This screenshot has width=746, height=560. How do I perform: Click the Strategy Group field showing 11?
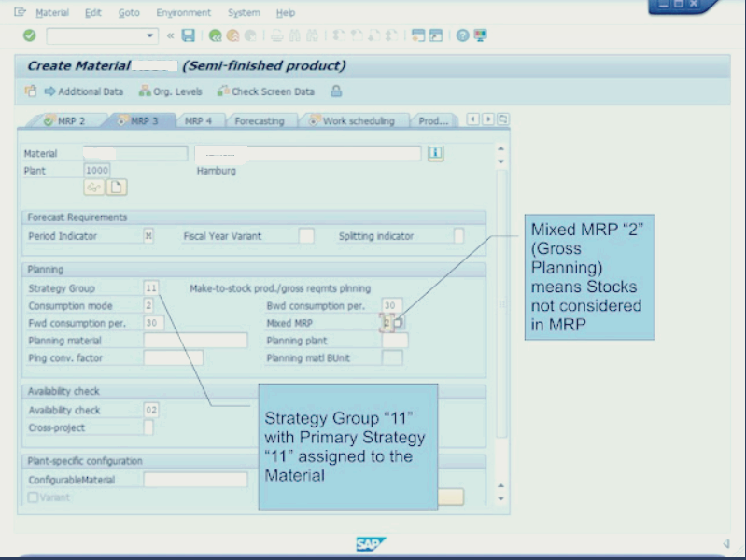(x=151, y=287)
